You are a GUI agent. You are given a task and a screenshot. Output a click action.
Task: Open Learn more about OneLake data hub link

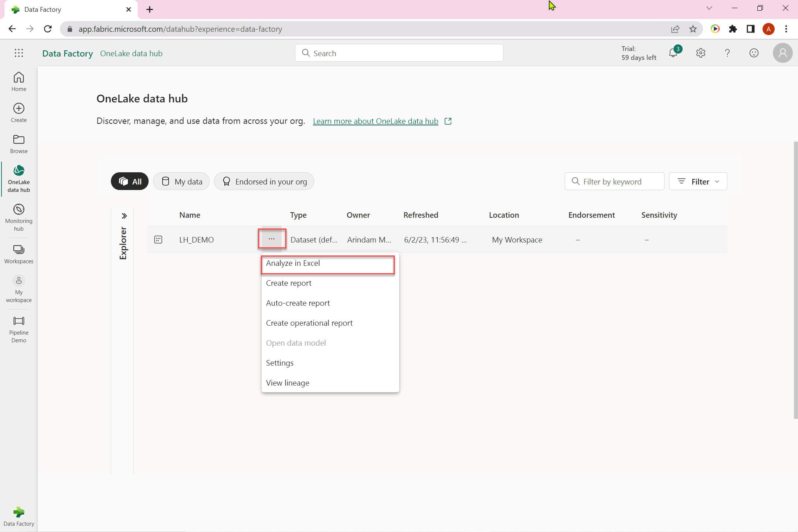(375, 121)
